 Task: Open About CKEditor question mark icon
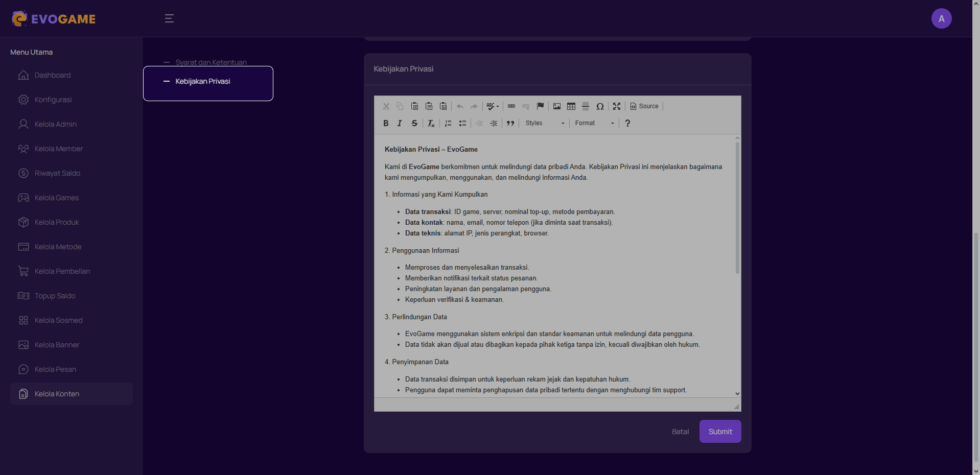[627, 123]
